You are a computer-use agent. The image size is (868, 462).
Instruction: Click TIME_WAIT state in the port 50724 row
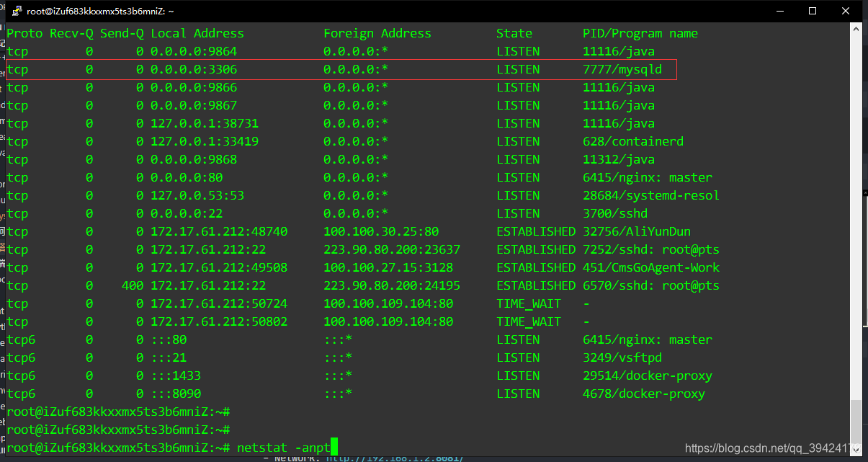(529, 303)
